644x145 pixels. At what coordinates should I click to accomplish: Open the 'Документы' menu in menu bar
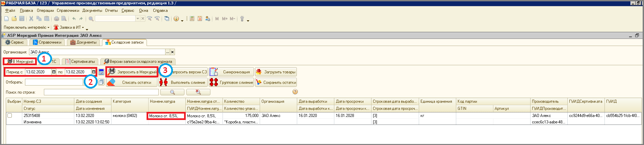[92, 10]
